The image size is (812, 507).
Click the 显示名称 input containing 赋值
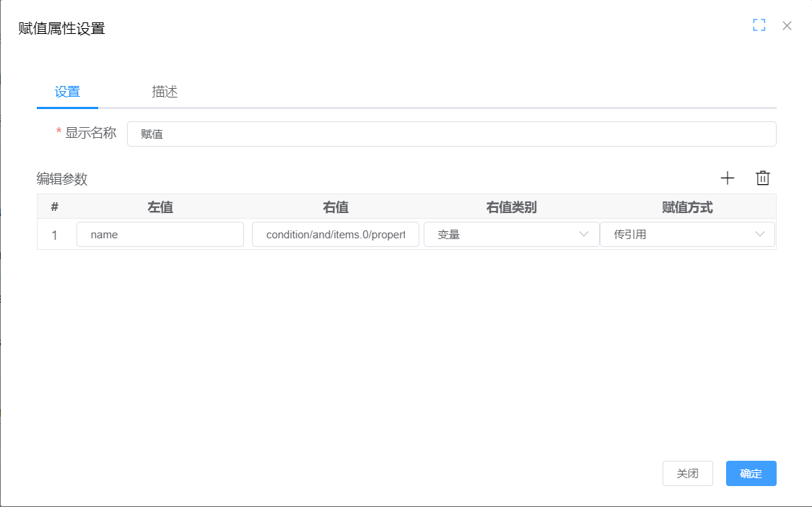[452, 134]
